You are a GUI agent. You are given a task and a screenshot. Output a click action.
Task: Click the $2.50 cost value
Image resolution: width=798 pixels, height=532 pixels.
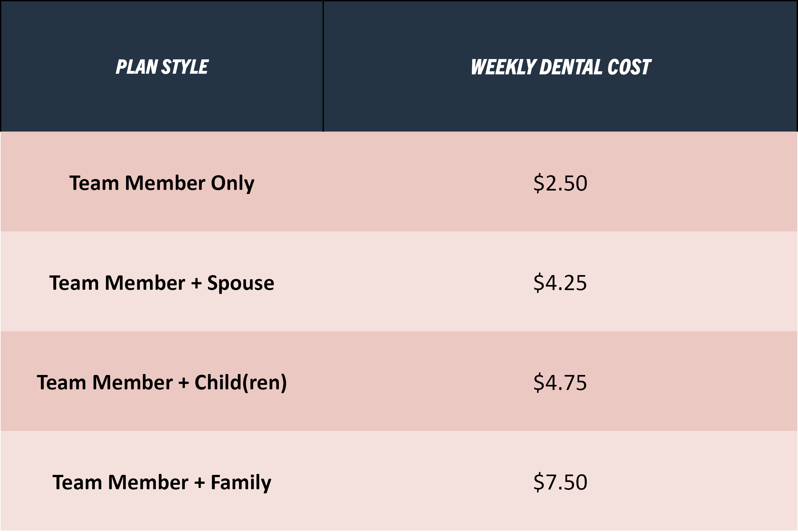click(x=560, y=183)
